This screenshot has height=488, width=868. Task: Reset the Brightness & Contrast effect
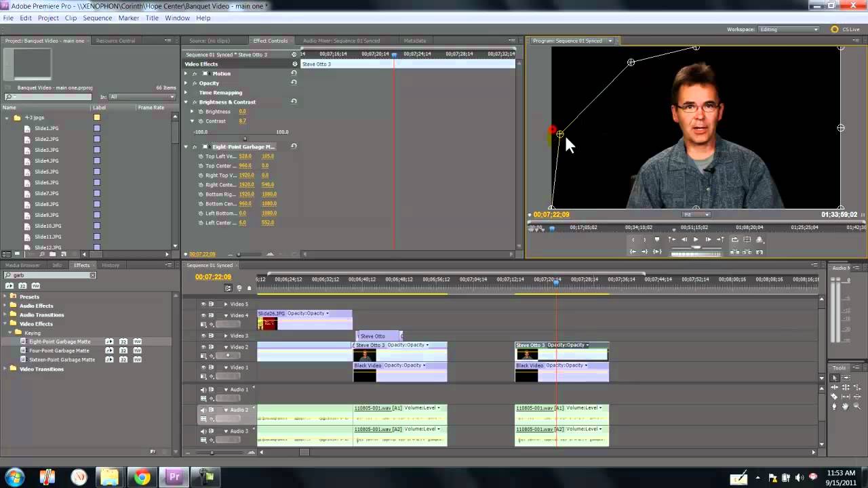coord(294,102)
